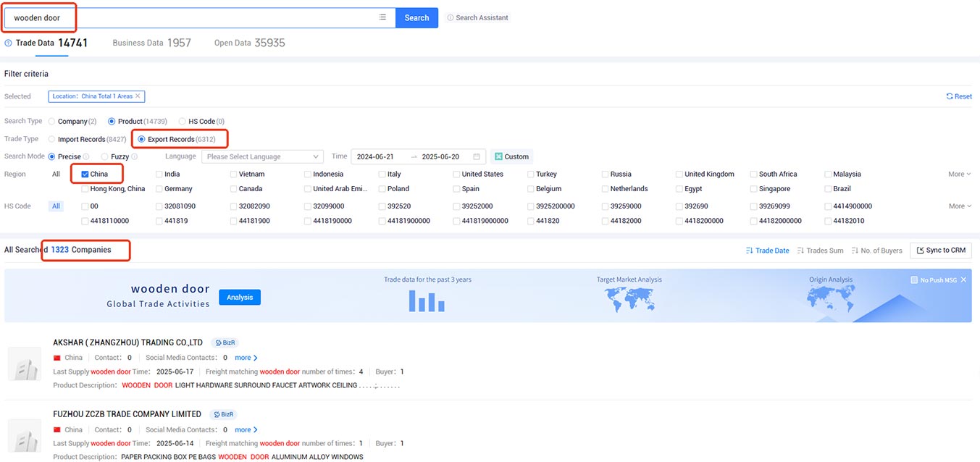
Task: Open the calendar icon in date range
Action: click(x=476, y=156)
